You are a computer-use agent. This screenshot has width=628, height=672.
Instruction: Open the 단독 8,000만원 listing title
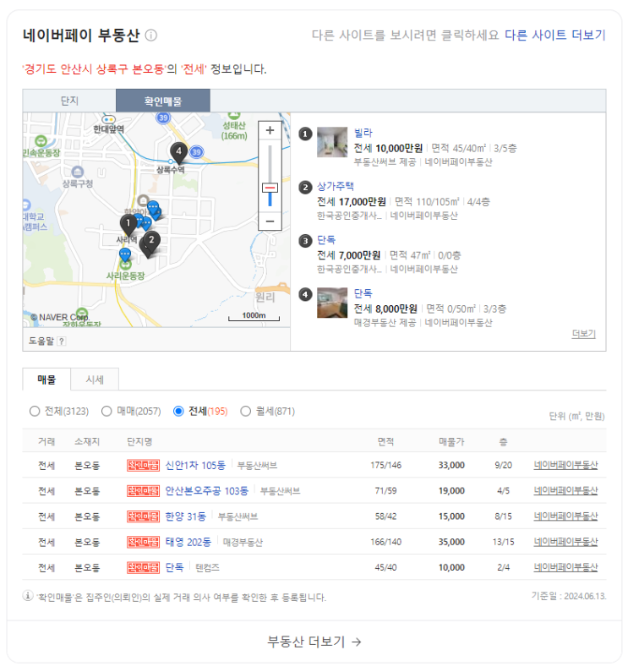[363, 293]
